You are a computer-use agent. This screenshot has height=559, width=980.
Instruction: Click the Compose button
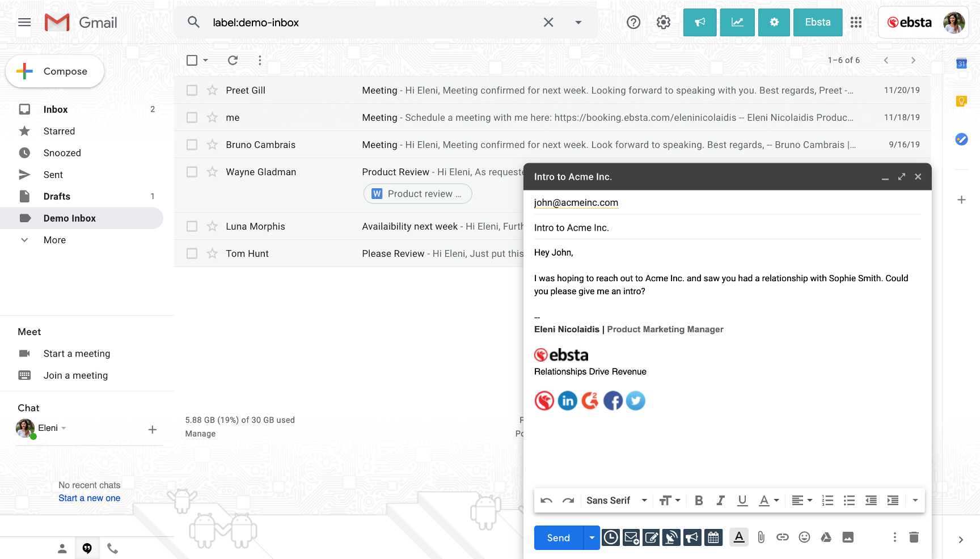[55, 71]
